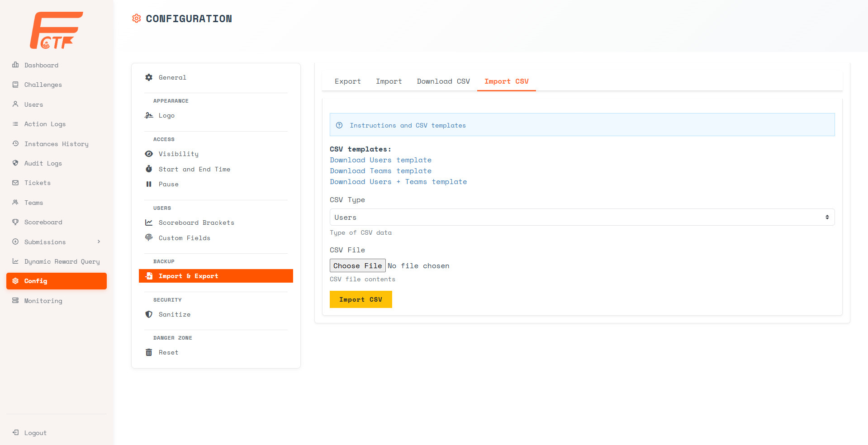868x445 pixels.
Task: Click the Submissions icon in sidebar
Action: pos(15,241)
